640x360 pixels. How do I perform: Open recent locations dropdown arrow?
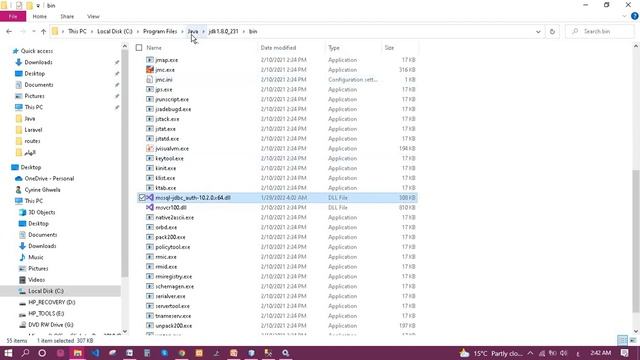pyautogui.click(x=34, y=31)
